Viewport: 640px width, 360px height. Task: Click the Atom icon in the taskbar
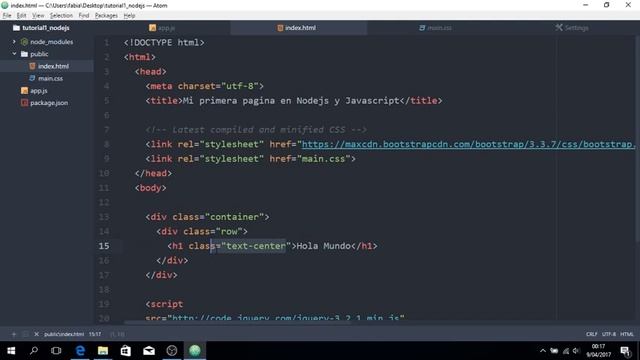coord(195,351)
